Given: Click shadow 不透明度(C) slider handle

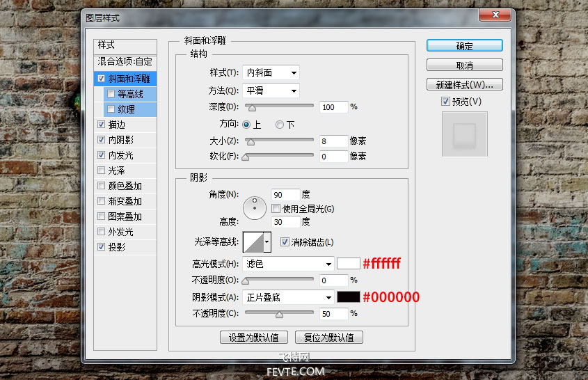Looking at the screenshot, I should [x=279, y=315].
